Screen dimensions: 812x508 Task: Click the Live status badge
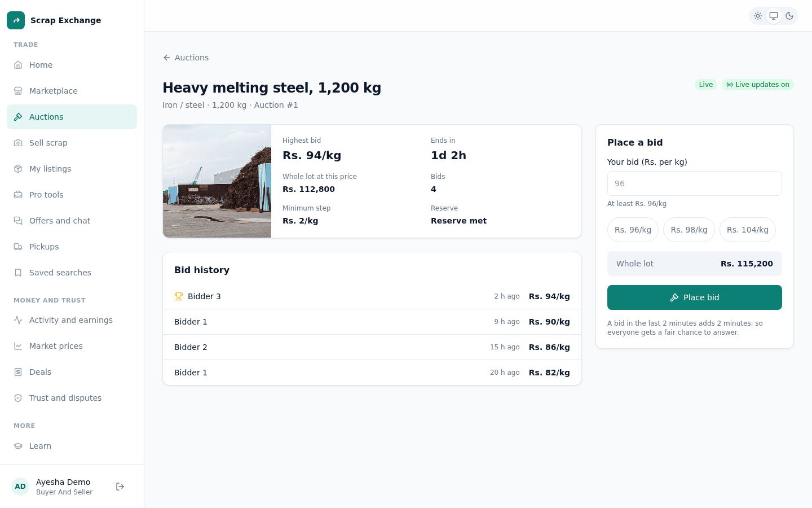coord(706,85)
